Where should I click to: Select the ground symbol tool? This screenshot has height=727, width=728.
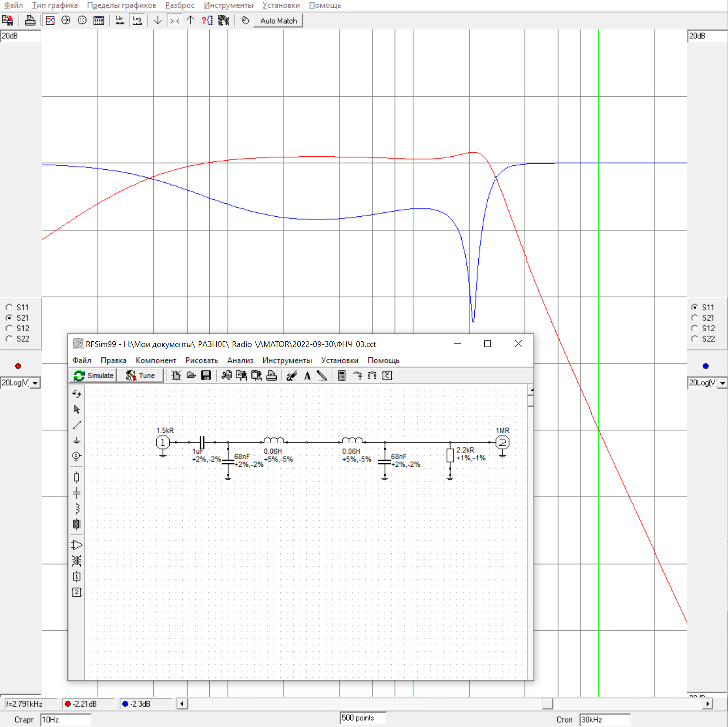[x=77, y=441]
